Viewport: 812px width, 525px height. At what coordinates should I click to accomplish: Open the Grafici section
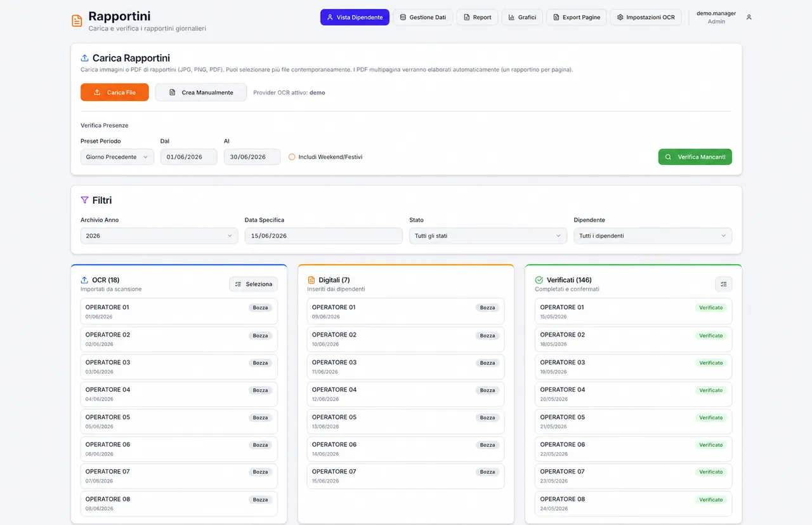pos(522,17)
